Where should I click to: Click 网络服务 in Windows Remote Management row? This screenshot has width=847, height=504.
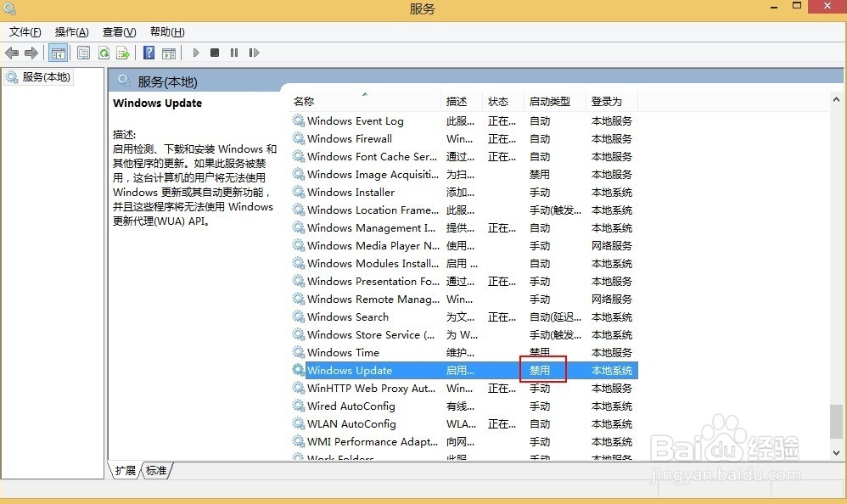click(611, 300)
